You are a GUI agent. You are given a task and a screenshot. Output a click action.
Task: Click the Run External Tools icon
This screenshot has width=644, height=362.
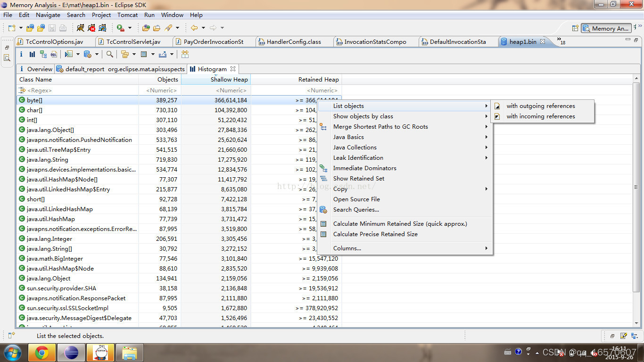pyautogui.click(x=121, y=28)
